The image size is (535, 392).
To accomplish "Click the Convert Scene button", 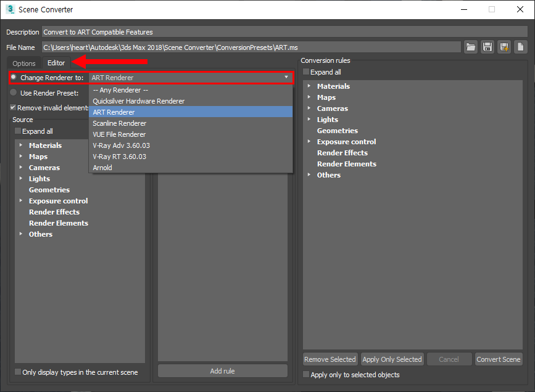I will click(x=499, y=359).
